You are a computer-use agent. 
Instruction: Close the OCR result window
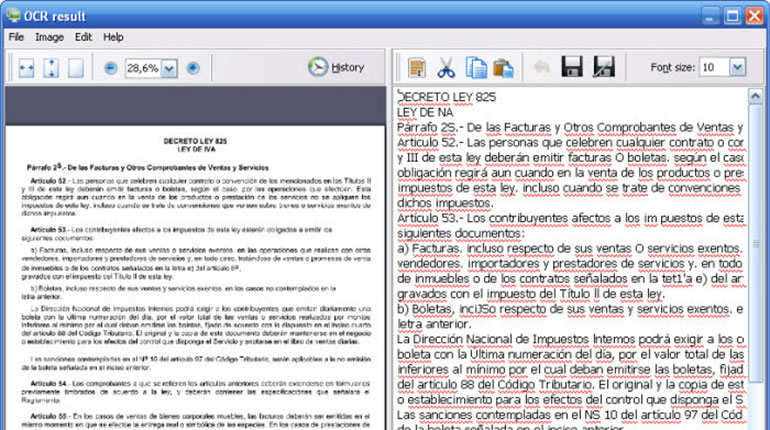754,16
